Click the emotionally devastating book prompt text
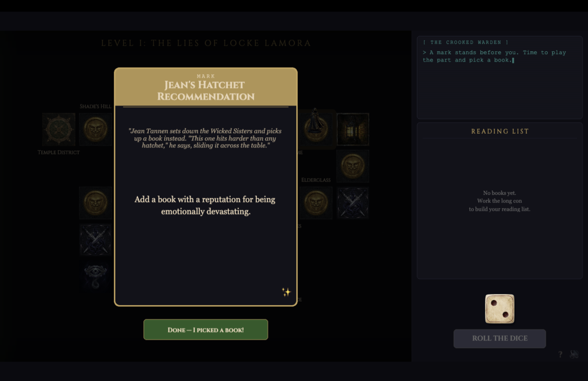This screenshot has width=588, height=381. point(205,205)
